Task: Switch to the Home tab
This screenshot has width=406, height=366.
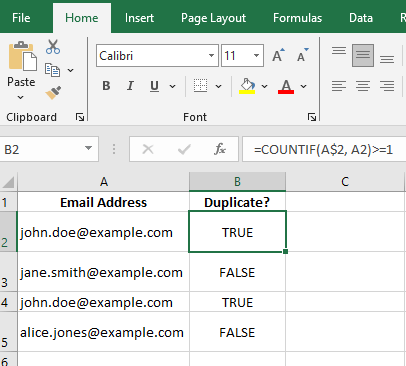Action: [82, 18]
